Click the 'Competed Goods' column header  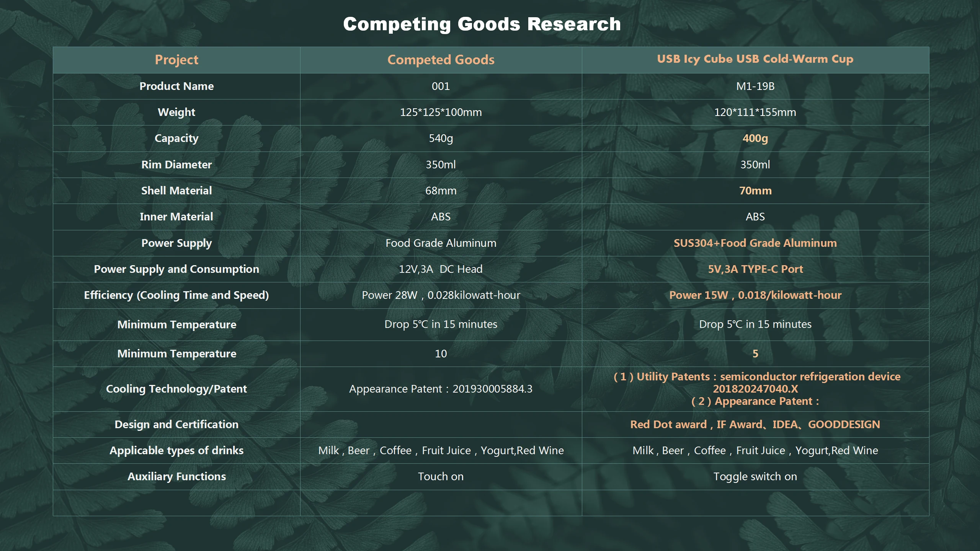point(441,60)
